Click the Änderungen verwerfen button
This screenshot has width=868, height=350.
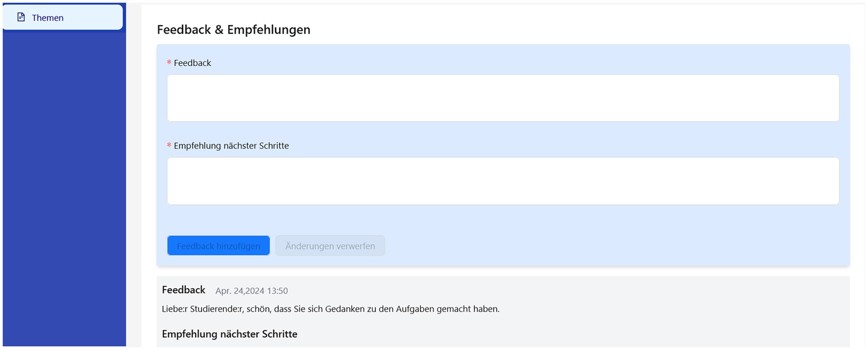pyautogui.click(x=330, y=246)
